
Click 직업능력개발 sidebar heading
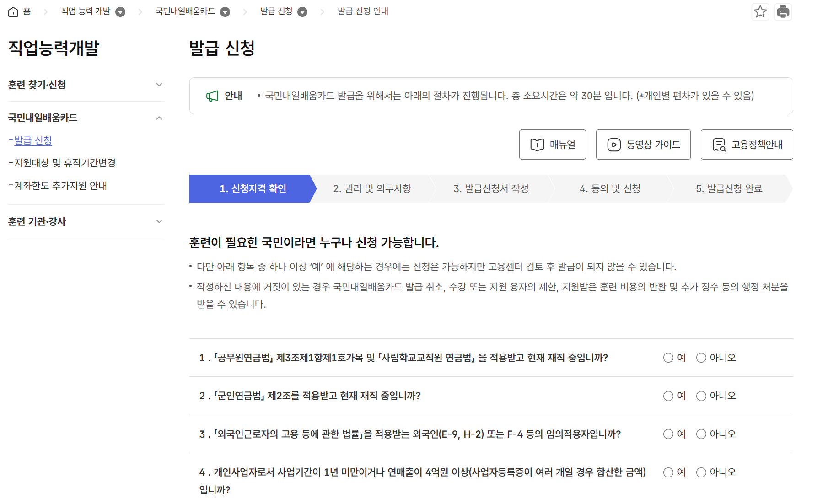pos(54,48)
